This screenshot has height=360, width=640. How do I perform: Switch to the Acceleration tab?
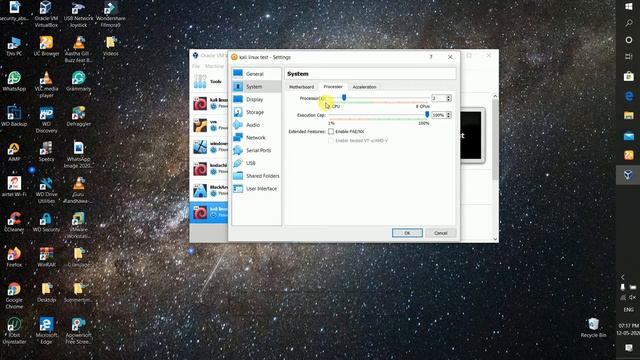364,87
